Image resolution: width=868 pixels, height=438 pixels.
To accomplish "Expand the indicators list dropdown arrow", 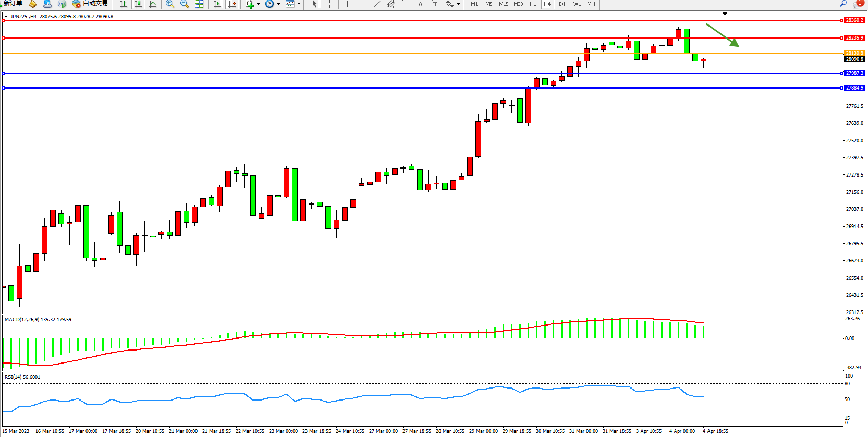I will click(x=259, y=4).
